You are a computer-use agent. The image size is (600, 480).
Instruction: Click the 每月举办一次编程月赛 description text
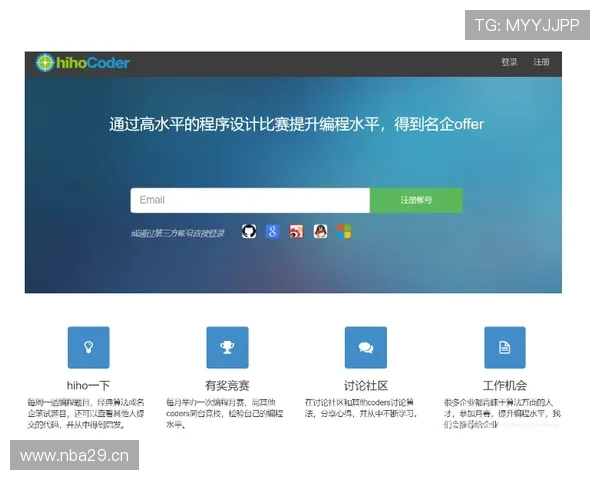(x=225, y=413)
